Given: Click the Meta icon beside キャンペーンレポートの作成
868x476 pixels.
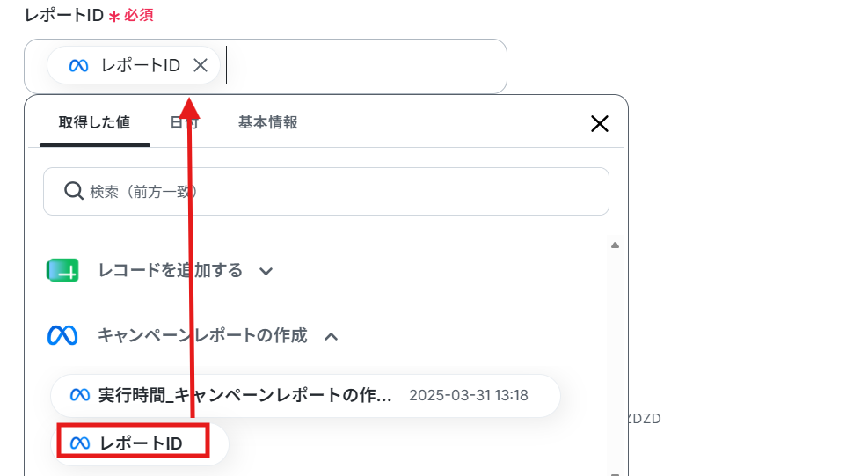Looking at the screenshot, I should [62, 335].
